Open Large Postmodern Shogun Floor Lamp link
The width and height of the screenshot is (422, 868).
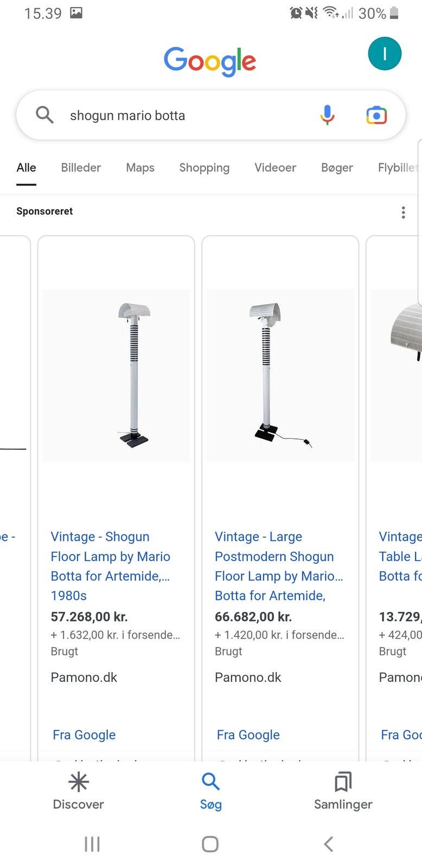(x=279, y=566)
